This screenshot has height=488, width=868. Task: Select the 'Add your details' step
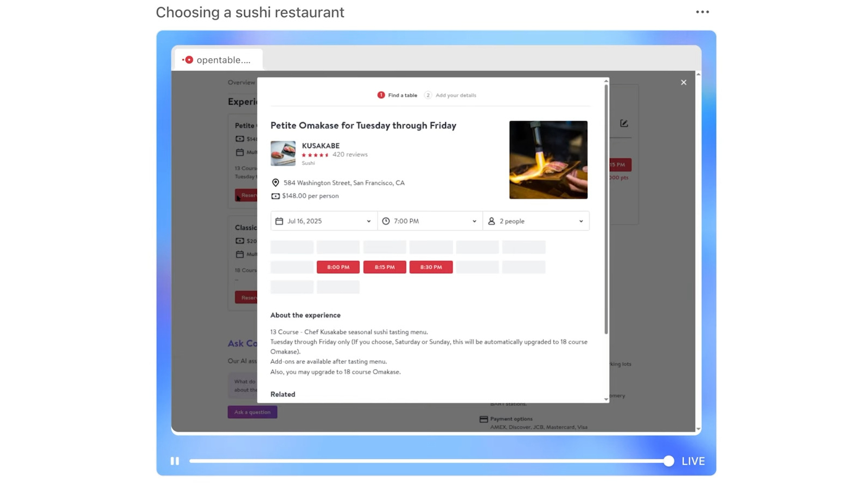[x=450, y=95]
